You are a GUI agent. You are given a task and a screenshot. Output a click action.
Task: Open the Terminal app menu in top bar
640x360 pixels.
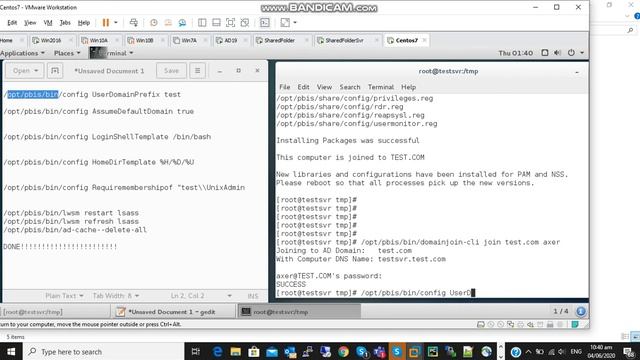[112, 53]
